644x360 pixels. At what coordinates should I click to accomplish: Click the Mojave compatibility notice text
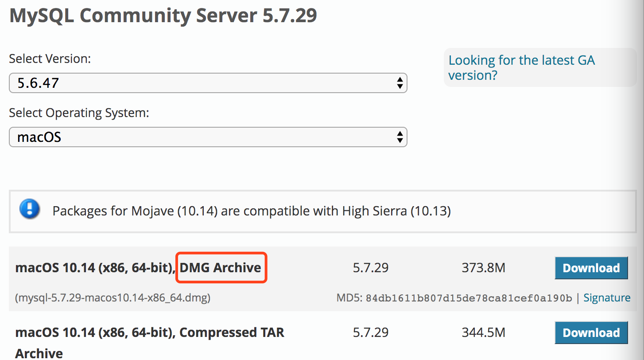(252, 211)
